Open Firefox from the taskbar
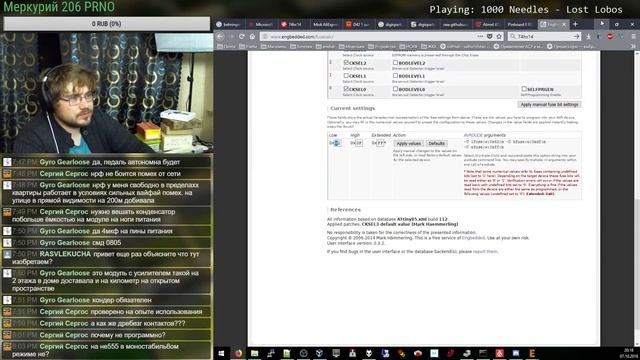 point(238,353)
